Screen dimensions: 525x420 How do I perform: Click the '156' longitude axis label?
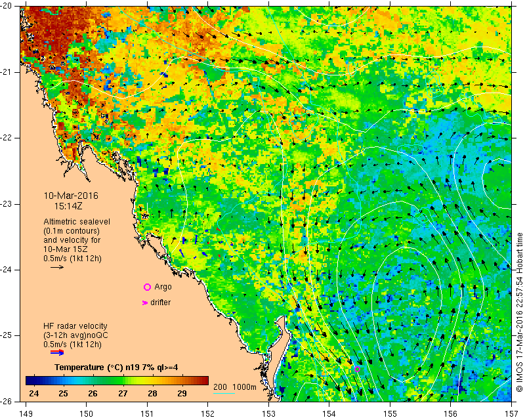click(451, 413)
